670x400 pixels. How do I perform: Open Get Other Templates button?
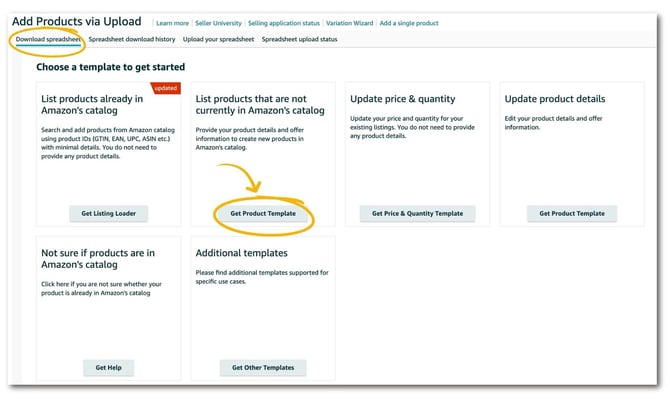tap(263, 368)
